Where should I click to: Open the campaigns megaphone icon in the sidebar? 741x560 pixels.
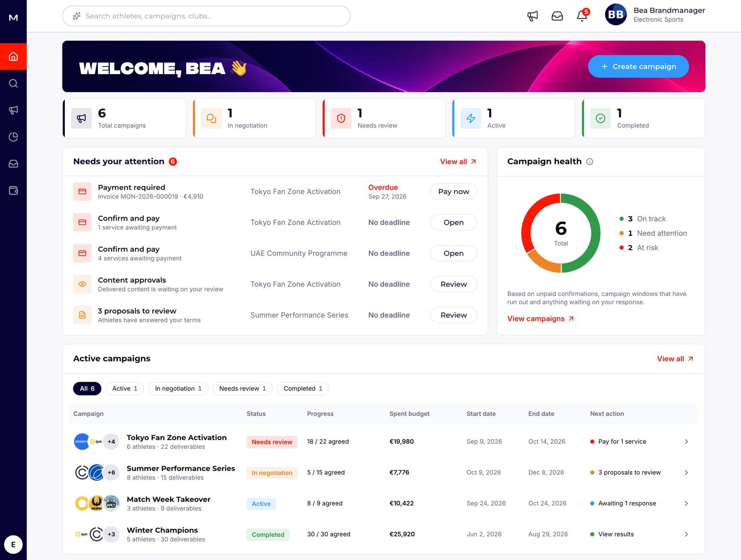tap(13, 110)
